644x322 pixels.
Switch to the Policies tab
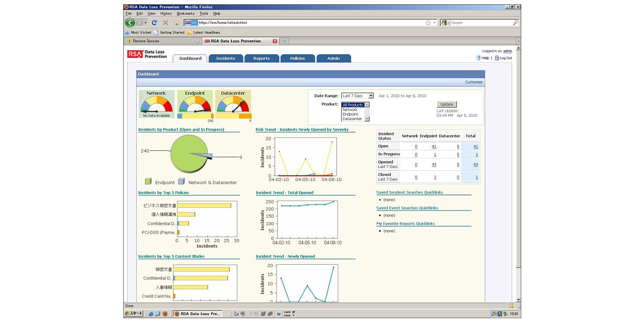pos(298,58)
